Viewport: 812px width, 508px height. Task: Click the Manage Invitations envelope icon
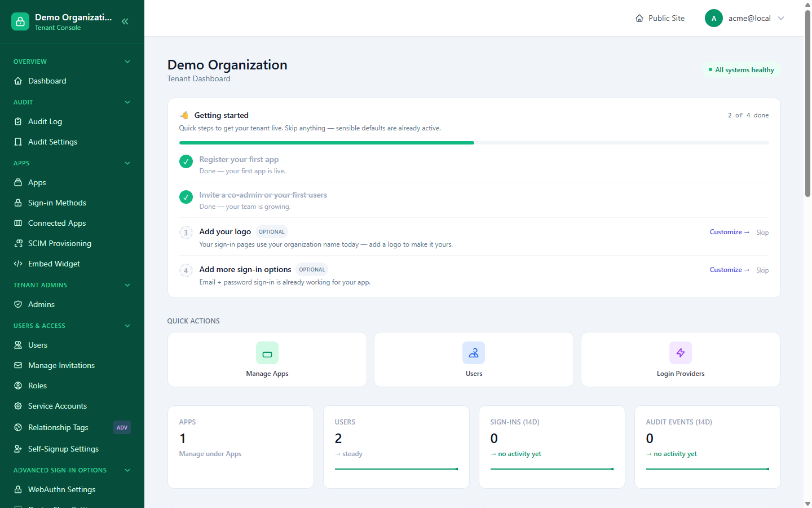point(18,365)
